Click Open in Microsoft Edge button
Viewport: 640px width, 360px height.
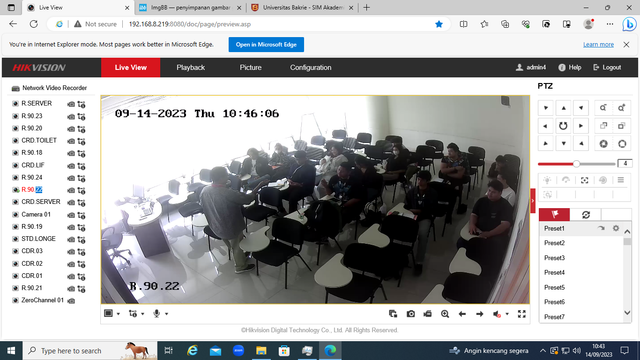pos(266,44)
